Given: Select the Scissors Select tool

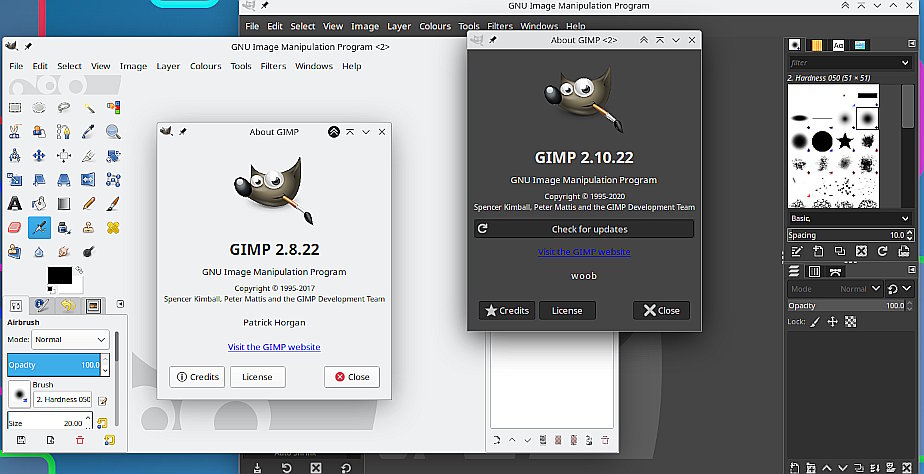Looking at the screenshot, I should pyautogui.click(x=15, y=131).
